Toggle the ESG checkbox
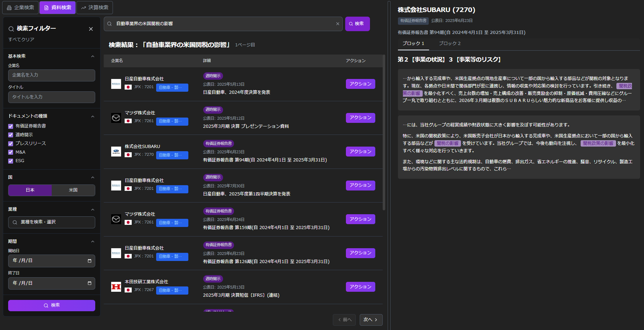The image size is (644, 330). tap(11, 161)
